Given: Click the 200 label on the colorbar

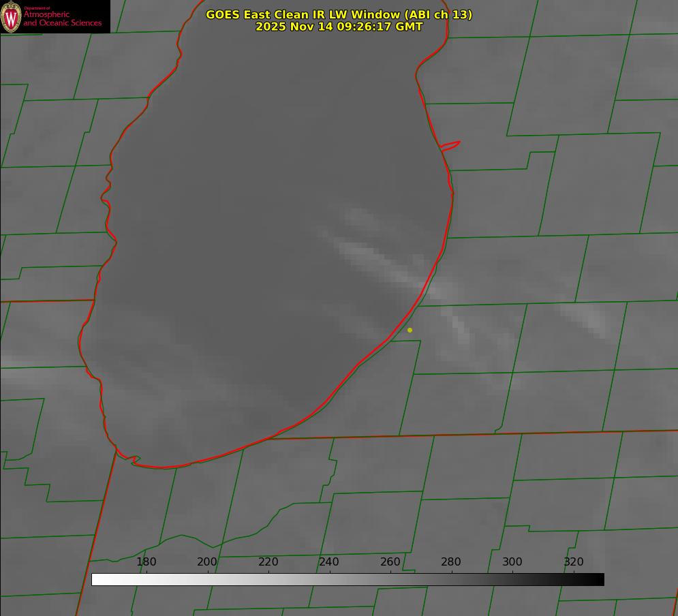Looking at the screenshot, I should click(207, 562).
